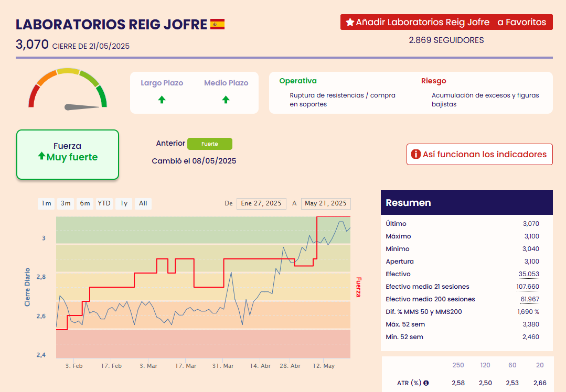Click the 'Resumen' panel header

click(467, 203)
